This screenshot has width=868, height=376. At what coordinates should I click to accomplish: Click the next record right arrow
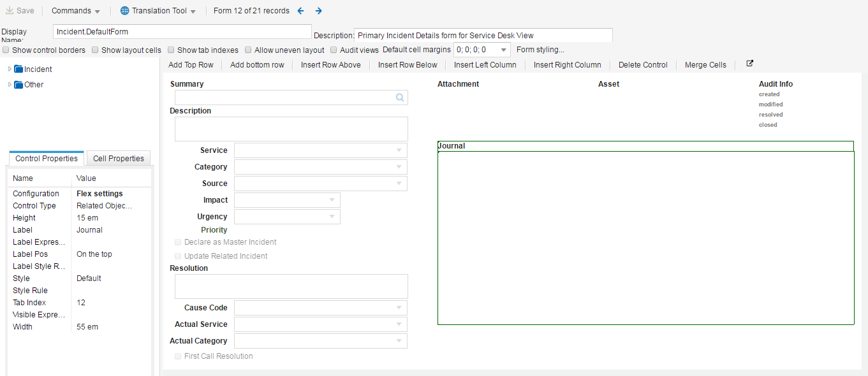click(319, 11)
